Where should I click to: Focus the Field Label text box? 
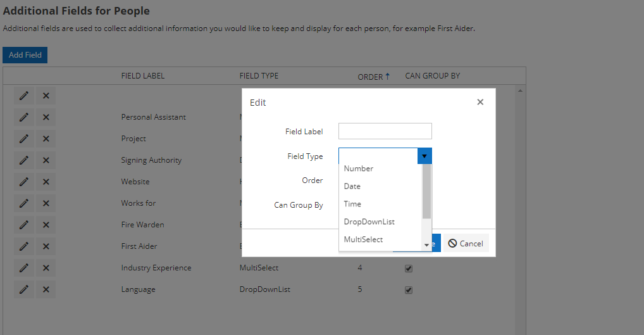click(385, 131)
